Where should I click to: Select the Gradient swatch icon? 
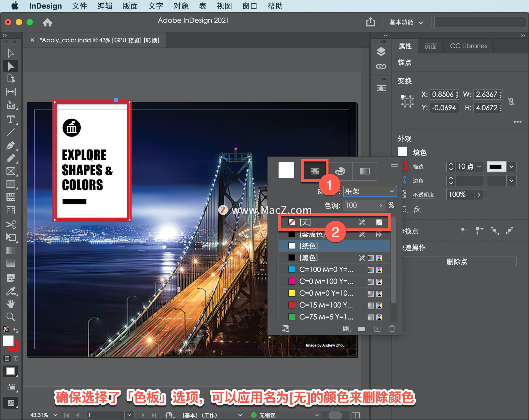366,171
